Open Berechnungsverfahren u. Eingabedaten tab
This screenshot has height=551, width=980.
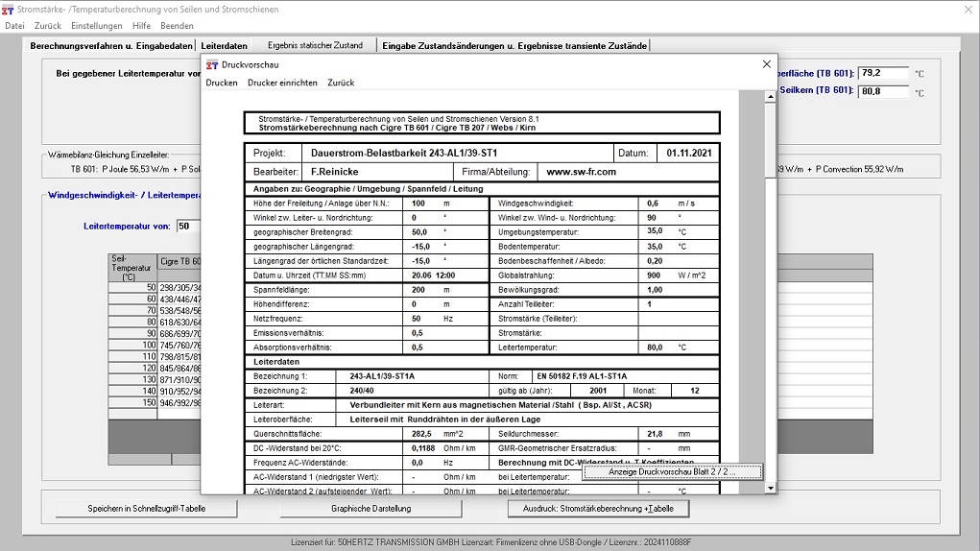click(110, 45)
